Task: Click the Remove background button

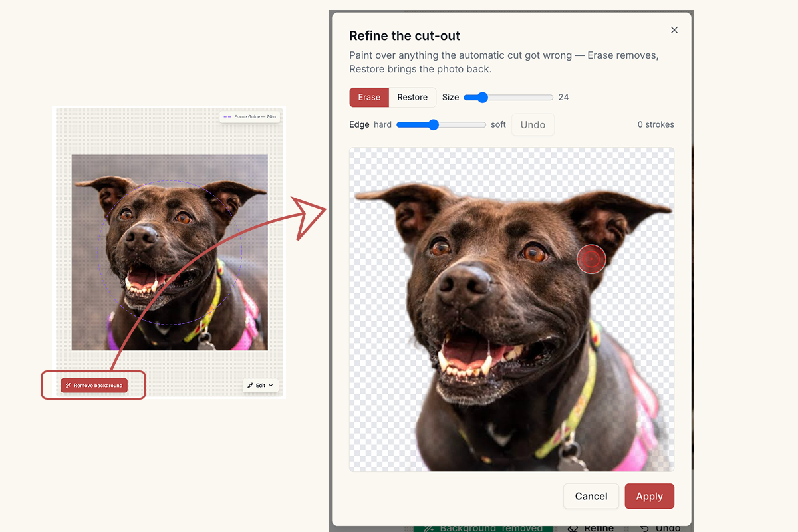Action: click(x=94, y=386)
